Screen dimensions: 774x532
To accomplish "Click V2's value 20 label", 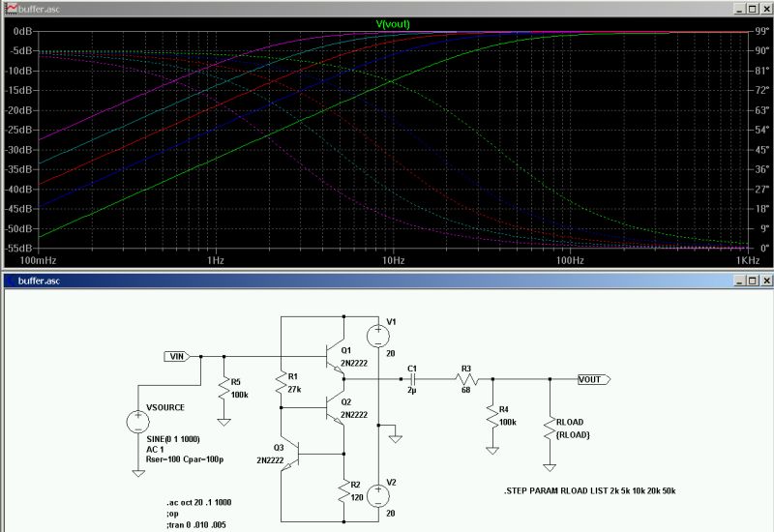I will 391,514.
